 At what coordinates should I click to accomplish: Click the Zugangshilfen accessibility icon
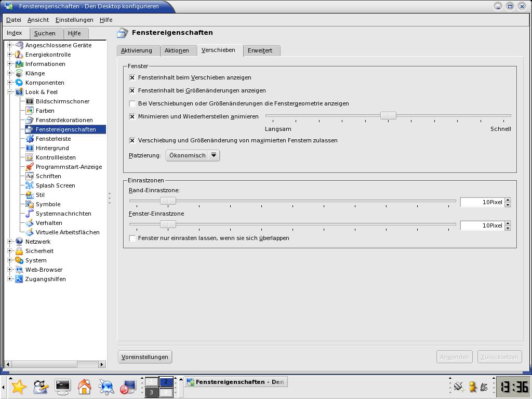19,279
